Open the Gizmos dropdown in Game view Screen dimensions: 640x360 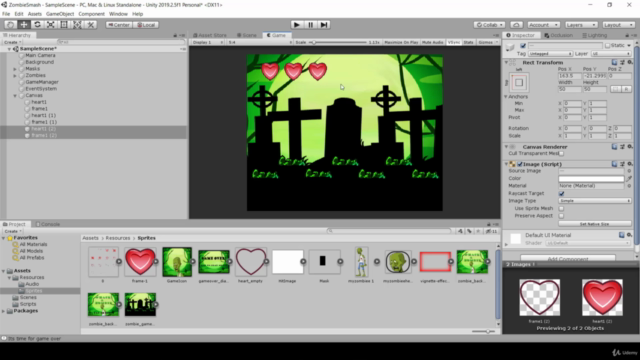click(x=487, y=42)
